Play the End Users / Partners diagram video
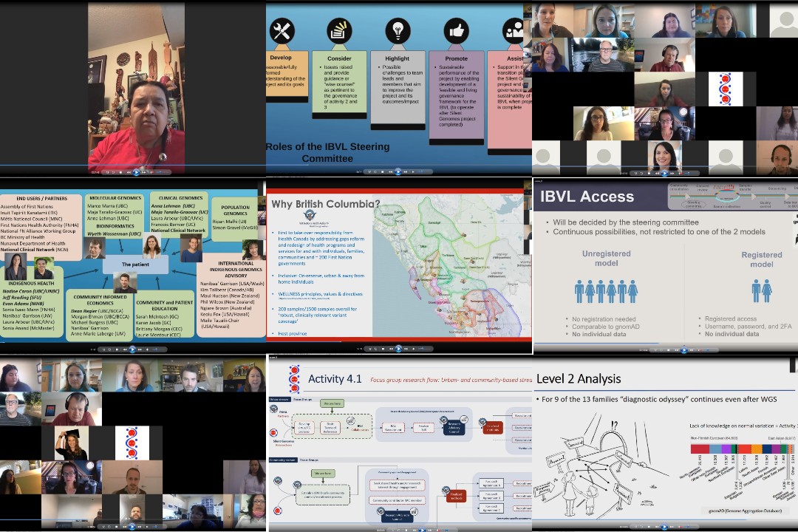 pos(132,349)
